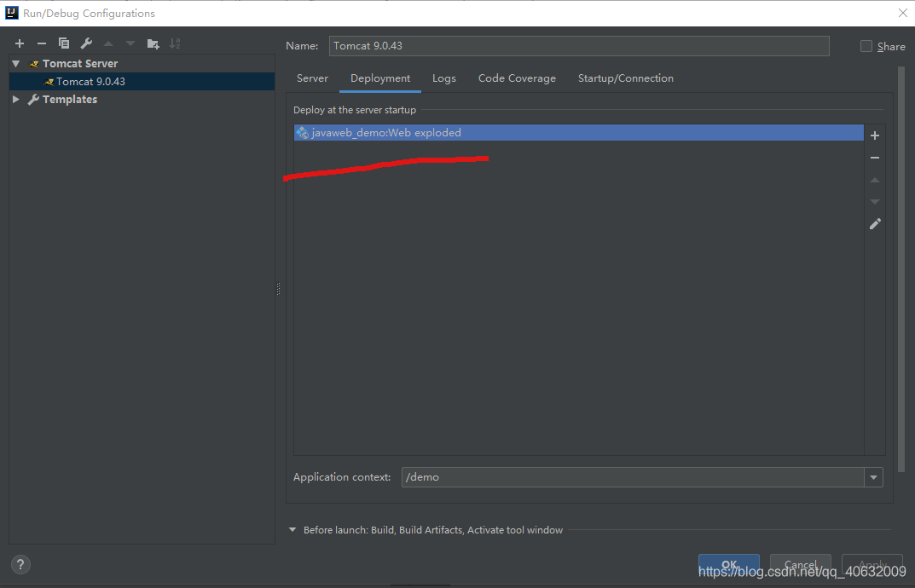Select the Templates item in tree
Screen dimensions: 915x588
point(69,99)
